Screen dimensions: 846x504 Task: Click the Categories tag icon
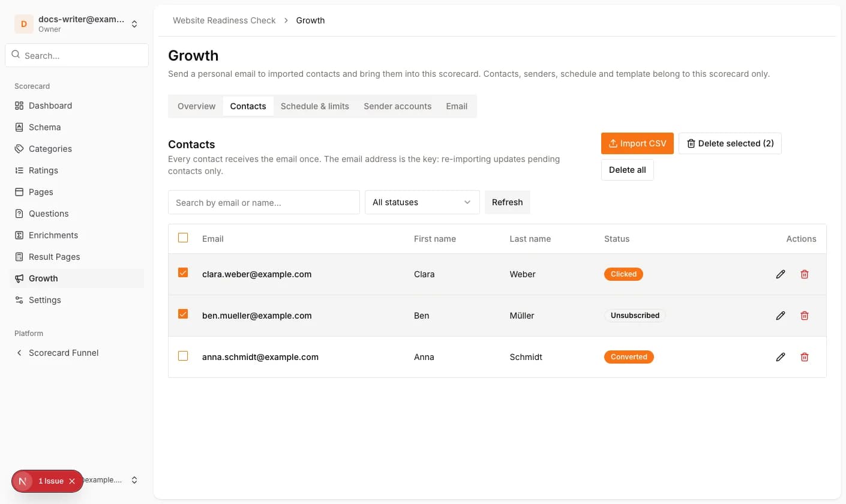click(19, 149)
